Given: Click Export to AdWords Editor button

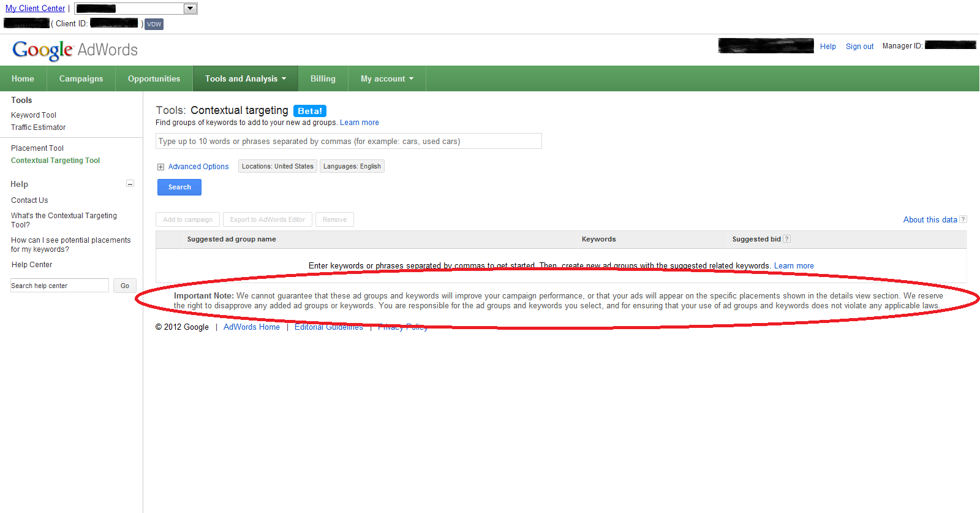Looking at the screenshot, I should (268, 219).
